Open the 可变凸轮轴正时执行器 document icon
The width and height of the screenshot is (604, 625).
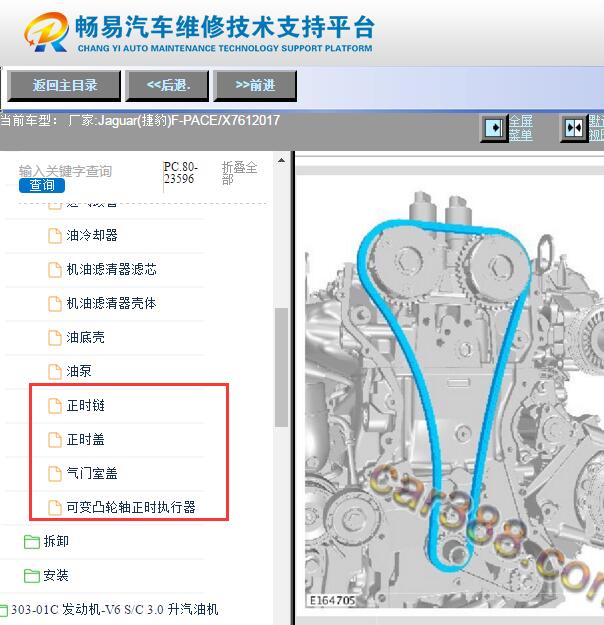pos(55,508)
